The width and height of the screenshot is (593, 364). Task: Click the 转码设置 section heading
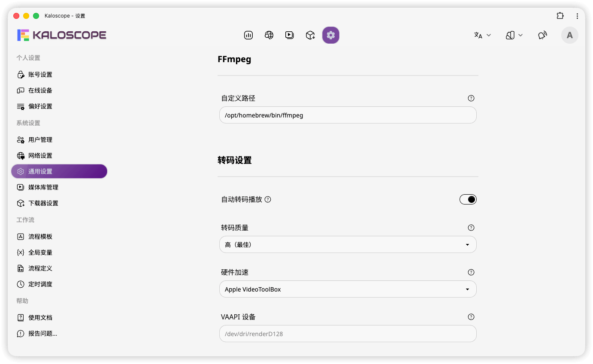[235, 160]
